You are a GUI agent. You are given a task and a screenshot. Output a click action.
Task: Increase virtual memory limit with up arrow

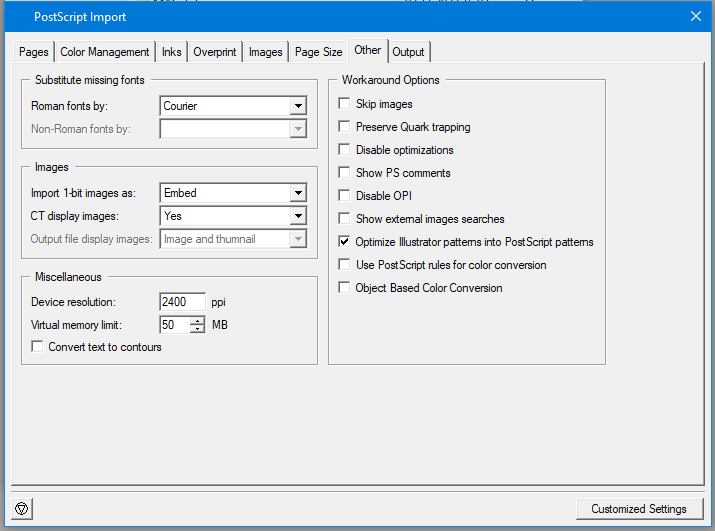(197, 320)
